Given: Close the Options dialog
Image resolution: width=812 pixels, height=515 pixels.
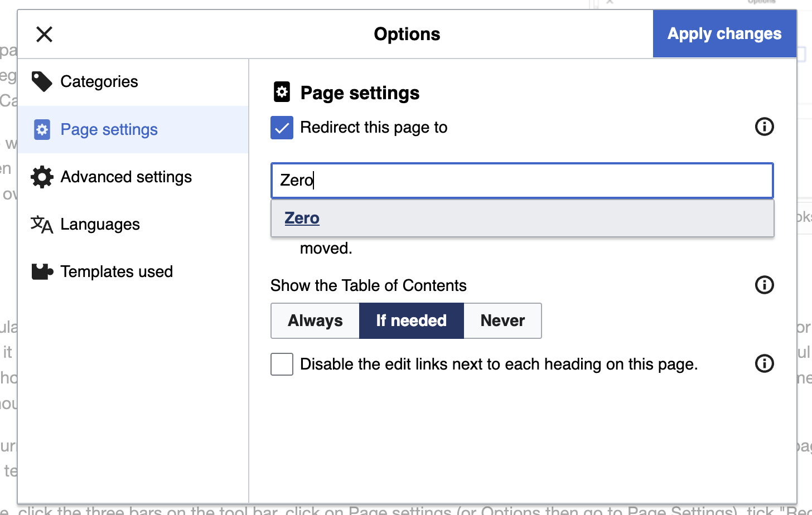Looking at the screenshot, I should [44, 35].
